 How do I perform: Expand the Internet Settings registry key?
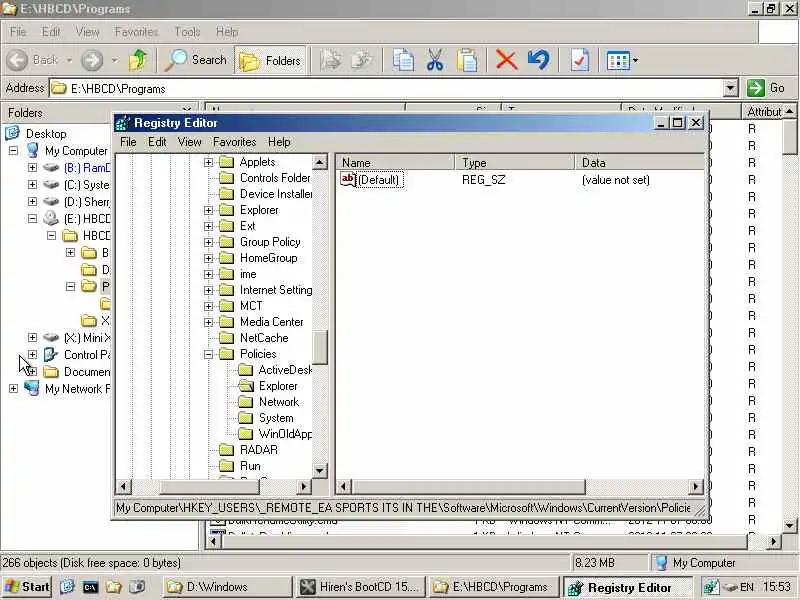(208, 290)
